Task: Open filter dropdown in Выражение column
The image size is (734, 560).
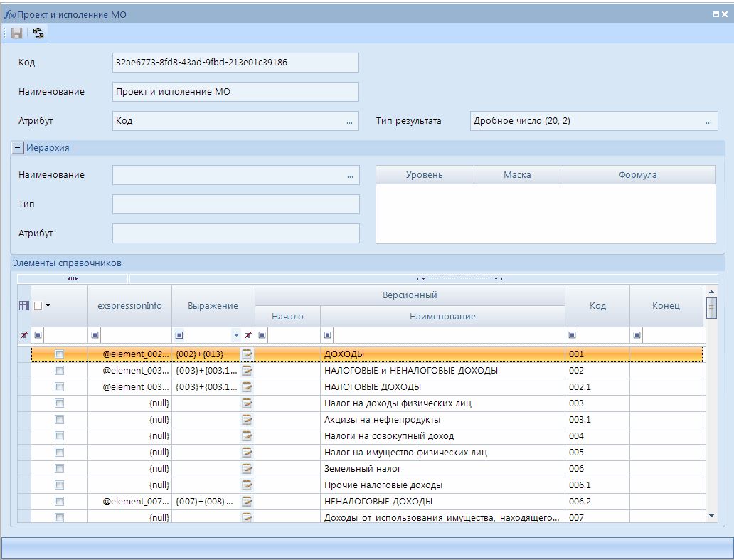Action: click(x=236, y=335)
